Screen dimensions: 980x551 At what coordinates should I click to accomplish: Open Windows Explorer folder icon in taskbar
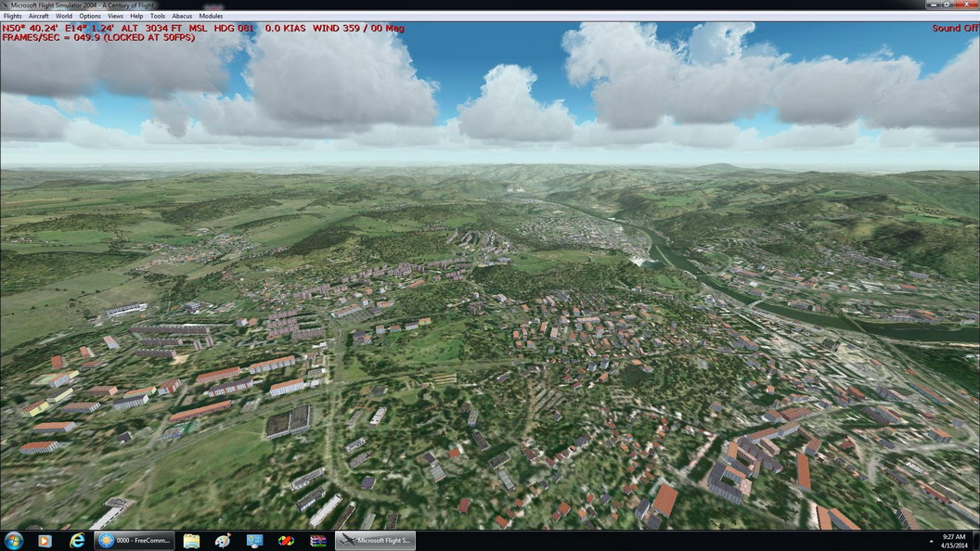191,541
